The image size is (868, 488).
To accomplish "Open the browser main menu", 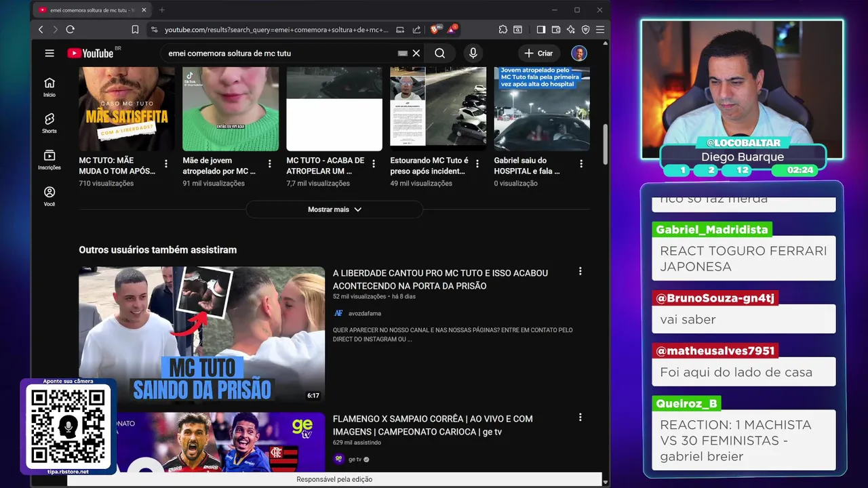I will point(599,30).
